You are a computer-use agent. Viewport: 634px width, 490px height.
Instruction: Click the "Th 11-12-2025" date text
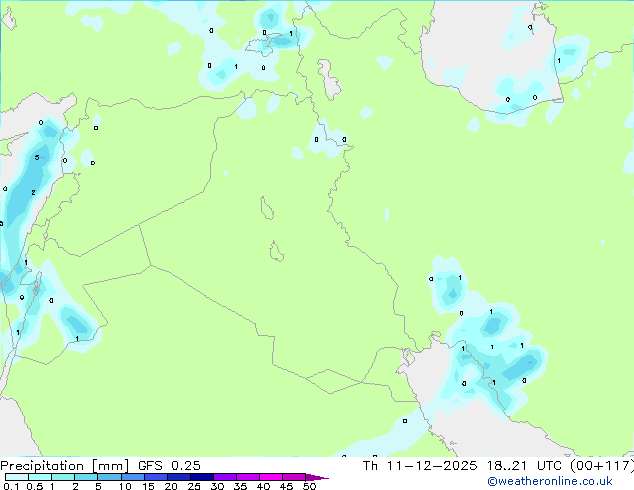click(420, 466)
